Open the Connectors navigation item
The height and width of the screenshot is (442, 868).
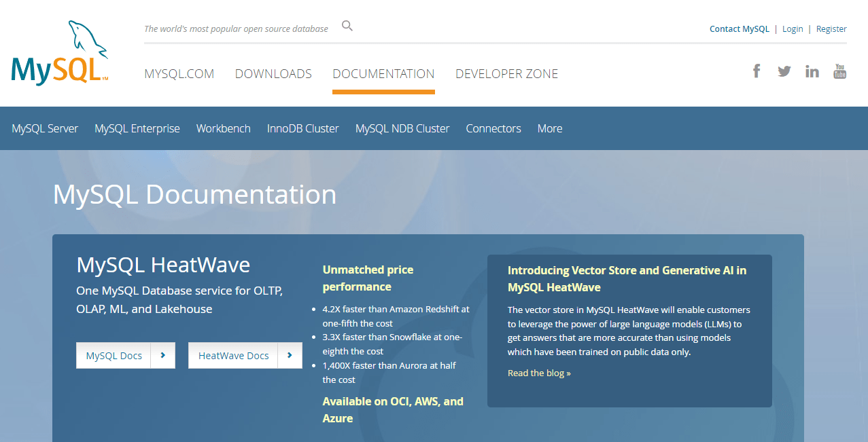point(493,128)
